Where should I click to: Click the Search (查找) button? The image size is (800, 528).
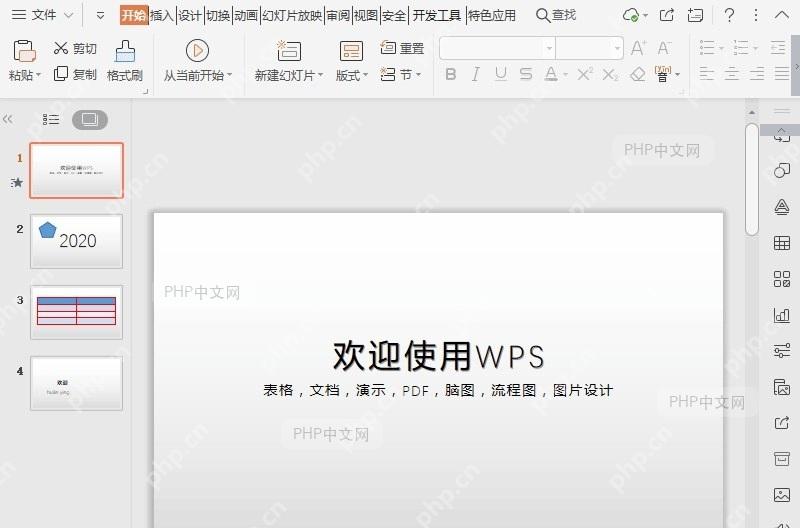(x=556, y=15)
